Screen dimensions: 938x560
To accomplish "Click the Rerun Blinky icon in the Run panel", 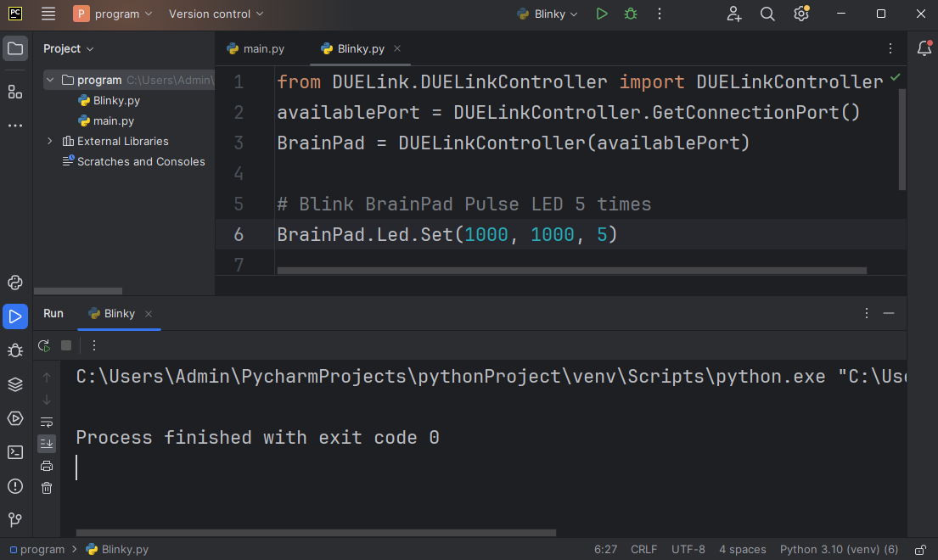I will coord(44,345).
